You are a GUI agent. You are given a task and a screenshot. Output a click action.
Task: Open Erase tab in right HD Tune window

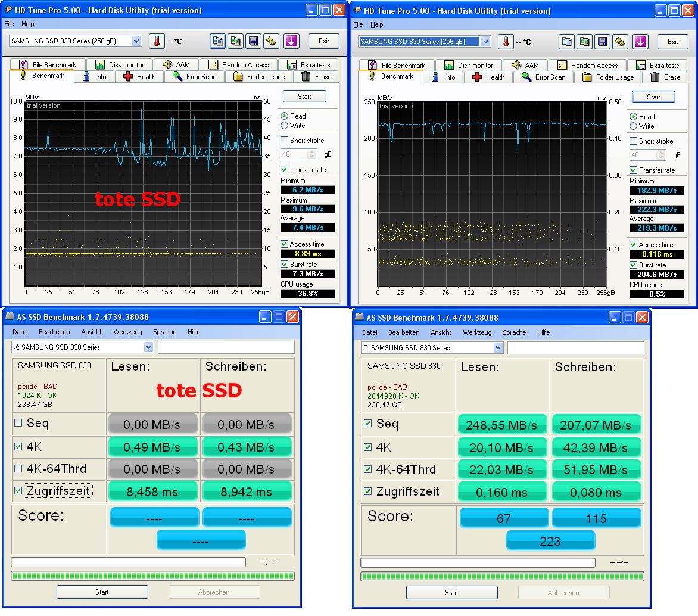(665, 77)
